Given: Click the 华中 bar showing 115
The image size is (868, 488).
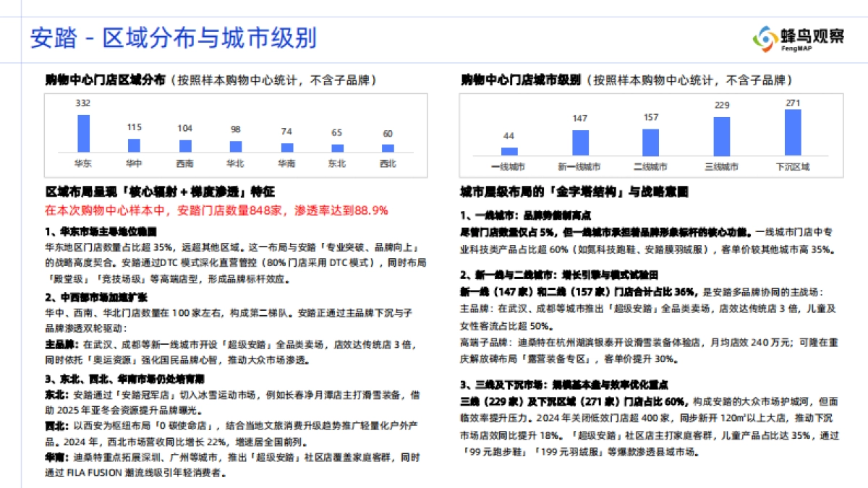Looking at the screenshot, I should 135,145.
